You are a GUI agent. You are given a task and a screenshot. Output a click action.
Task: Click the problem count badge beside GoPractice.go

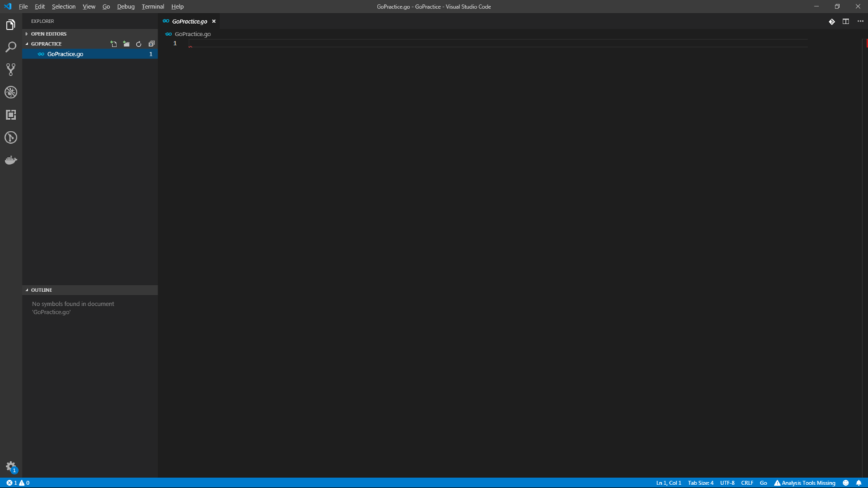click(150, 54)
